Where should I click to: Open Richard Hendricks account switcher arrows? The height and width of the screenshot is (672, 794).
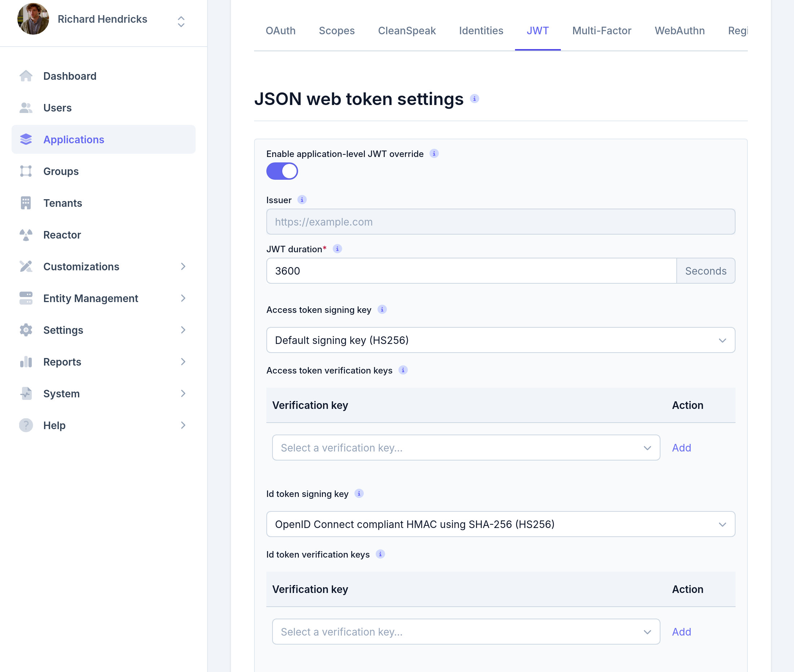(x=181, y=22)
